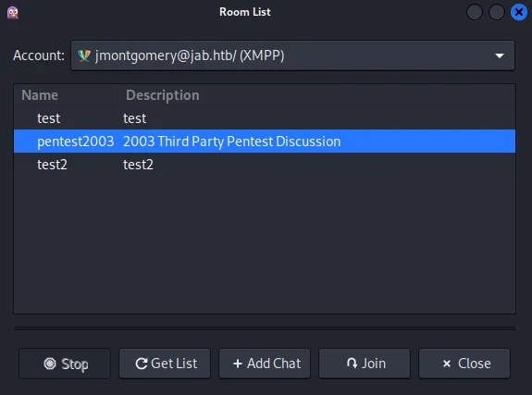
Task: Click the XMPP protocol icon beside the account name
Action: [84, 56]
